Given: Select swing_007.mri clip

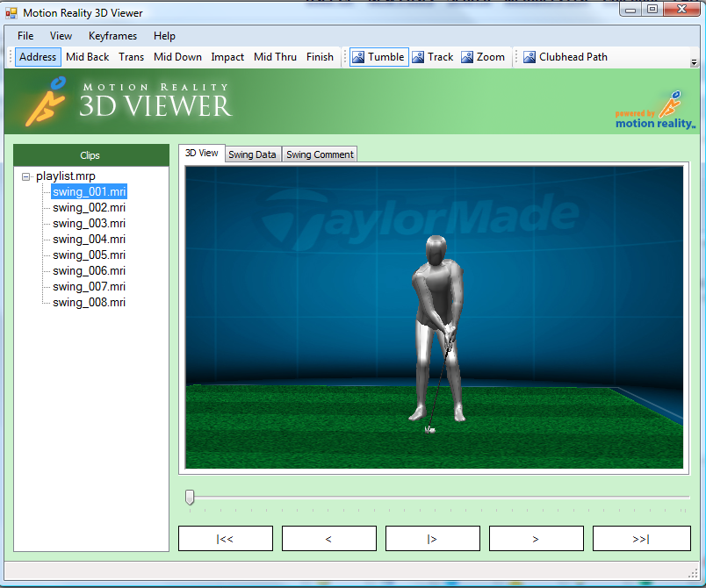Looking at the screenshot, I should point(90,287).
